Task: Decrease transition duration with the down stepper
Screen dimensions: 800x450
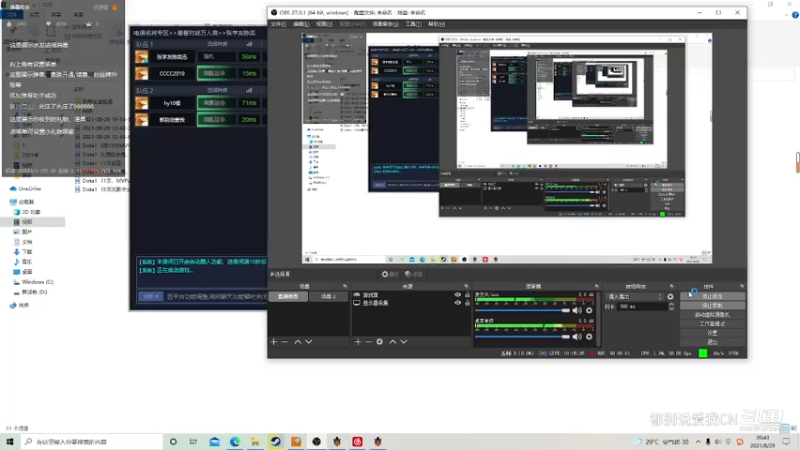Action: pos(671,309)
